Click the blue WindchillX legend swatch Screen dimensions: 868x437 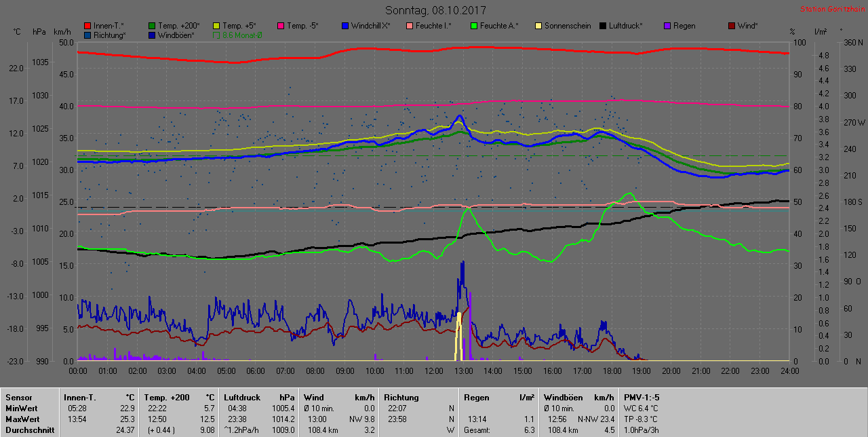point(344,26)
